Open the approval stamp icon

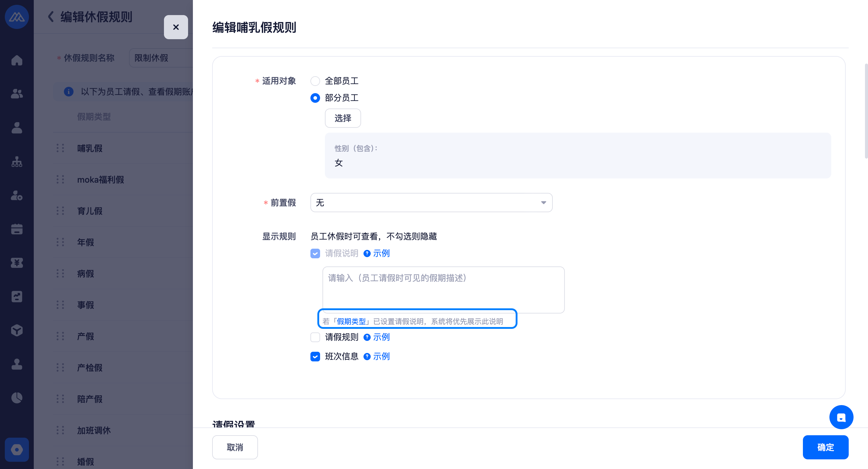tap(17, 364)
